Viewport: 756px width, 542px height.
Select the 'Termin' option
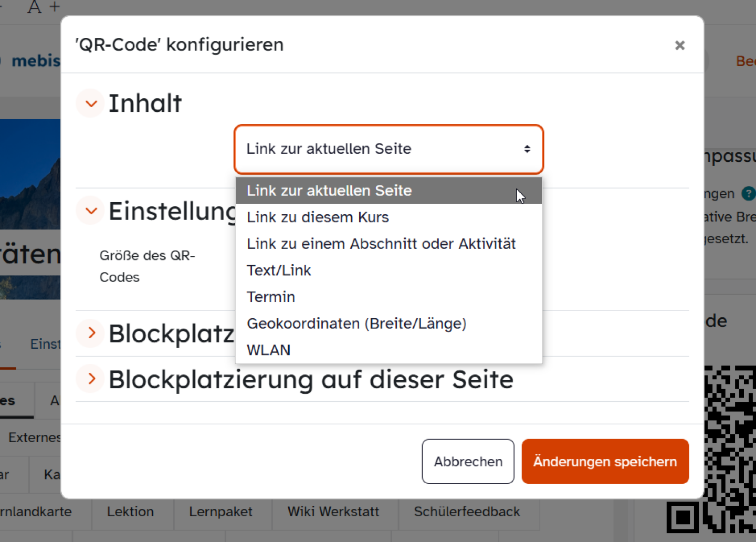click(271, 297)
